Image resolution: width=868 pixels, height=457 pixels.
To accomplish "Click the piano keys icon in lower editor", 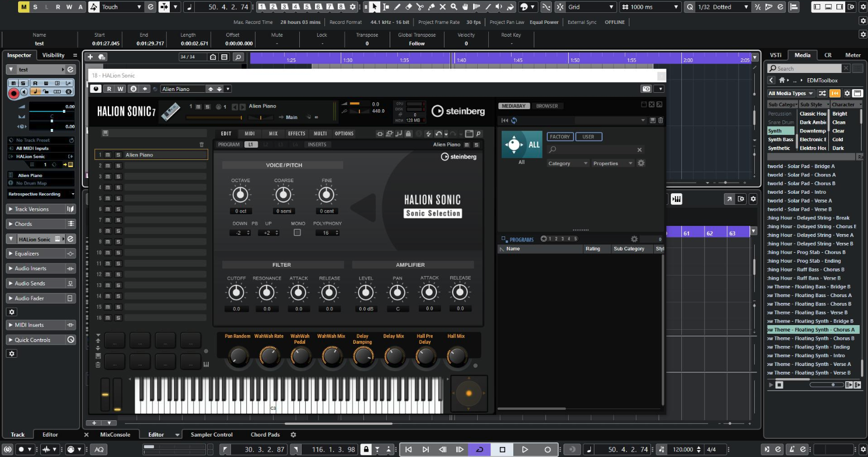I will 677,199.
